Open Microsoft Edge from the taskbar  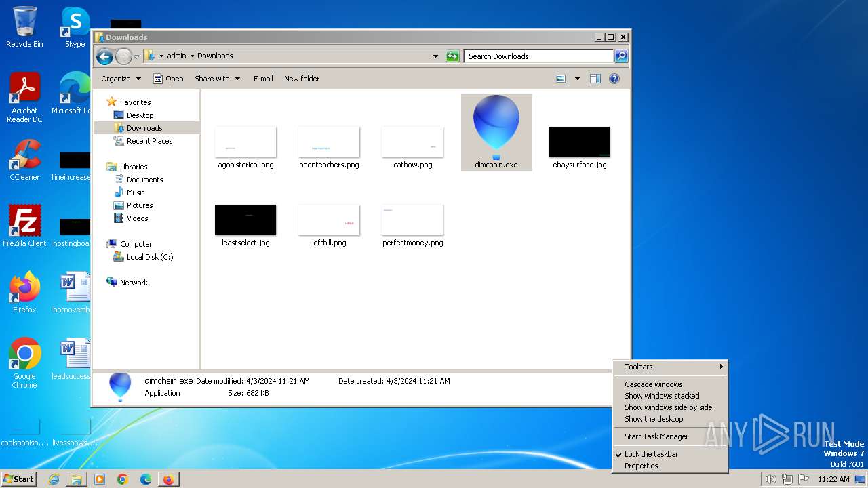tap(146, 479)
